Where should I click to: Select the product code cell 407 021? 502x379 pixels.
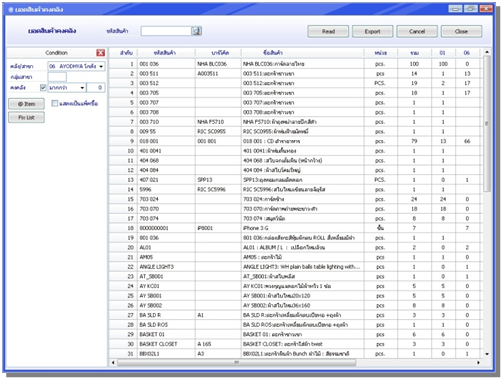[166, 180]
